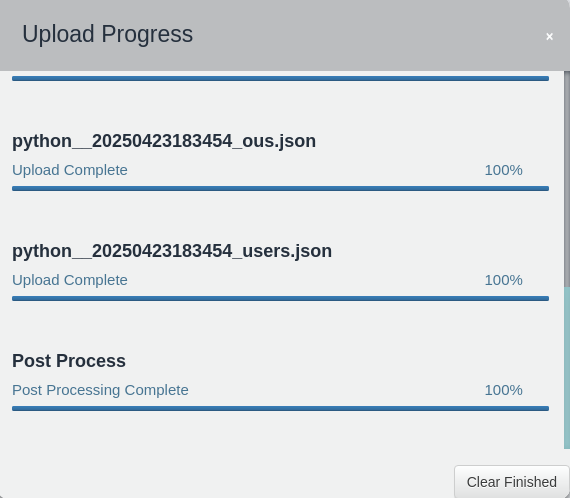Viewport: 570px width, 498px height.
Task: Click the Post Process heading
Action: 69,361
